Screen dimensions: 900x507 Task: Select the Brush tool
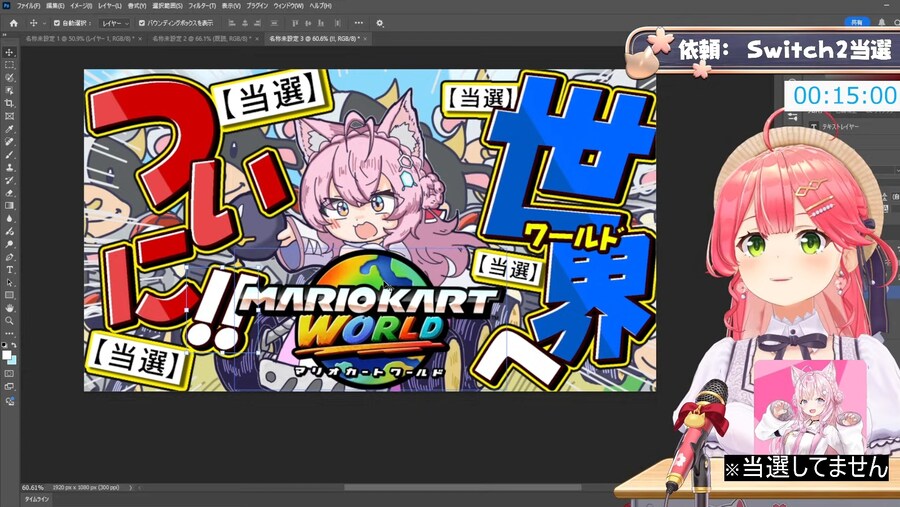click(9, 154)
